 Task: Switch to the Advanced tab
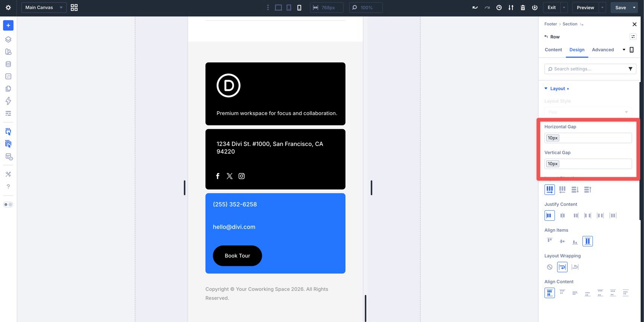(x=603, y=50)
